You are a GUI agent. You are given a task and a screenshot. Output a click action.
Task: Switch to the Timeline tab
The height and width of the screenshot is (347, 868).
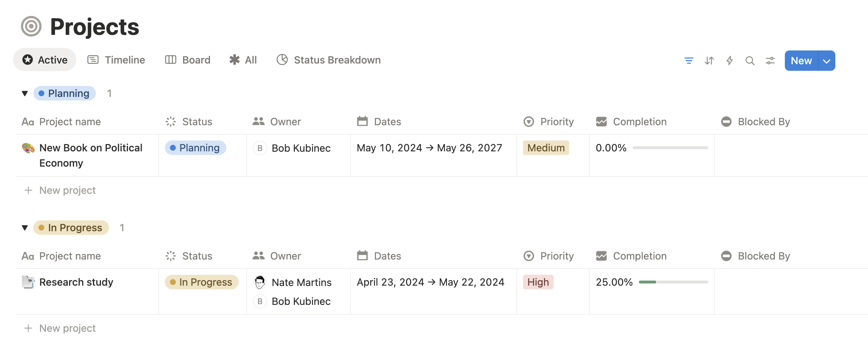tap(116, 60)
